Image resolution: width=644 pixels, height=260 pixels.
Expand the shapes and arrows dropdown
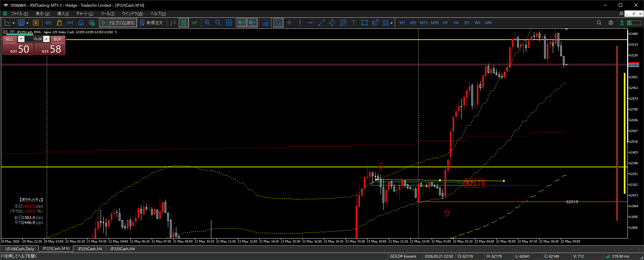(391, 23)
